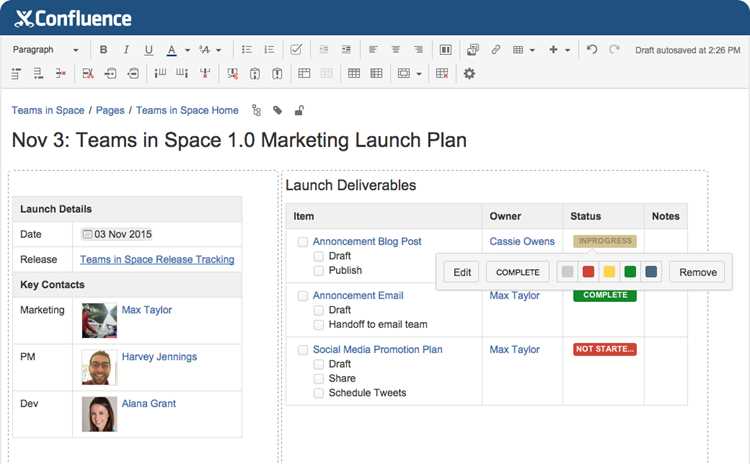Check Draft under Annoncement Email
750x464 pixels.
[x=319, y=310]
